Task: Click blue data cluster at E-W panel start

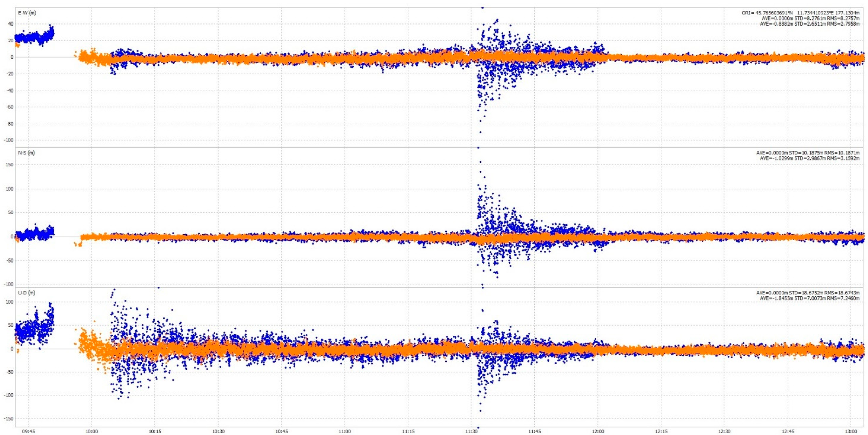Action: click(x=33, y=37)
